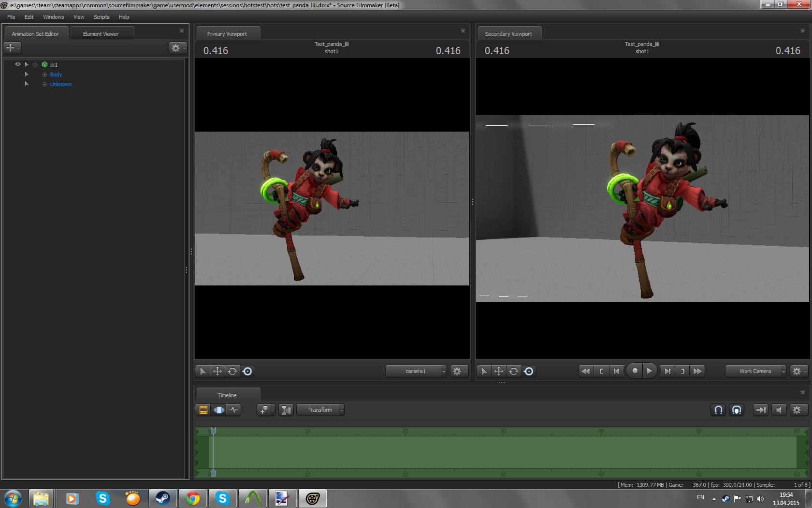Toggle the timeline audio mute speaker
Image resolution: width=812 pixels, height=508 pixels.
pos(779,410)
